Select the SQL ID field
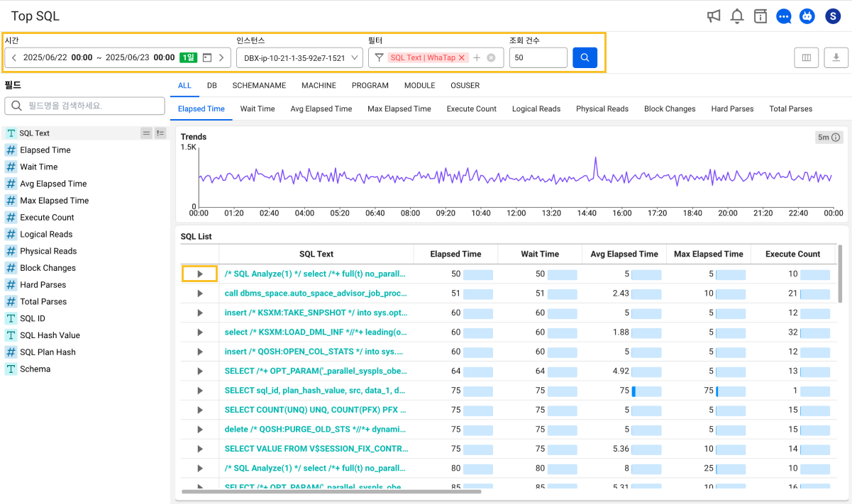This screenshot has height=504, width=852. 33,318
